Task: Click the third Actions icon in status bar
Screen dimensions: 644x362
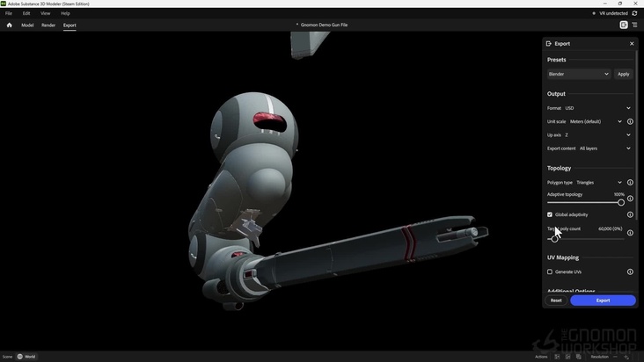Action: coord(579,357)
